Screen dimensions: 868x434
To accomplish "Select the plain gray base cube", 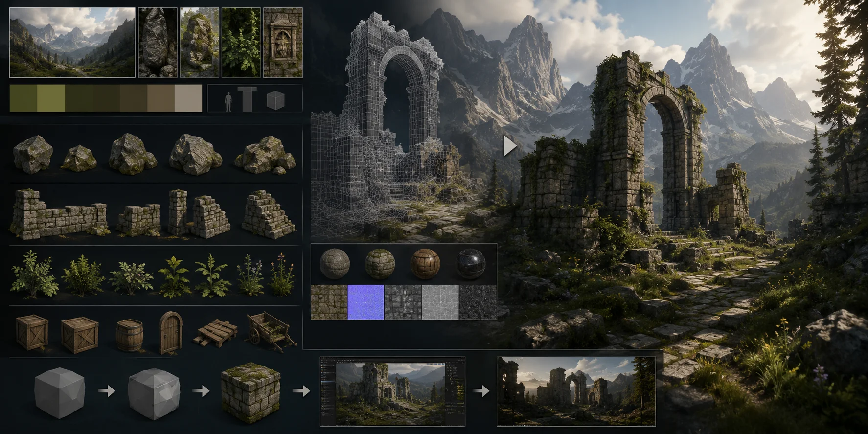I will 60,393.
